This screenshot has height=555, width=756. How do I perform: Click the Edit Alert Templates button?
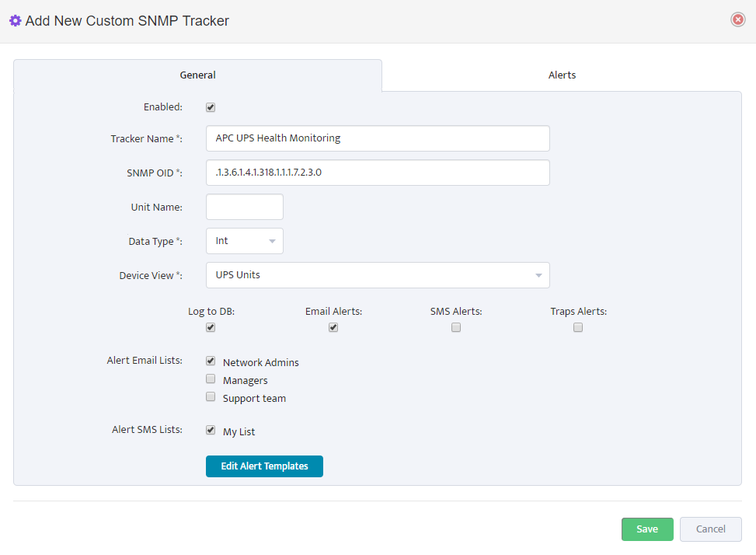(264, 466)
